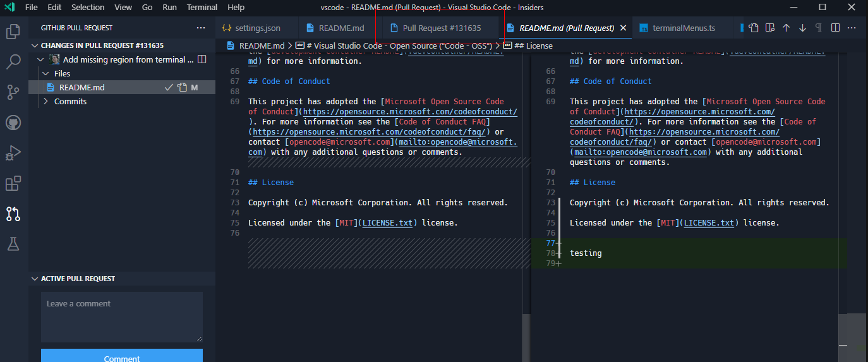Switch to the Pull Request #131635 tab
Image resolution: width=868 pixels, height=362 pixels.
(x=441, y=28)
